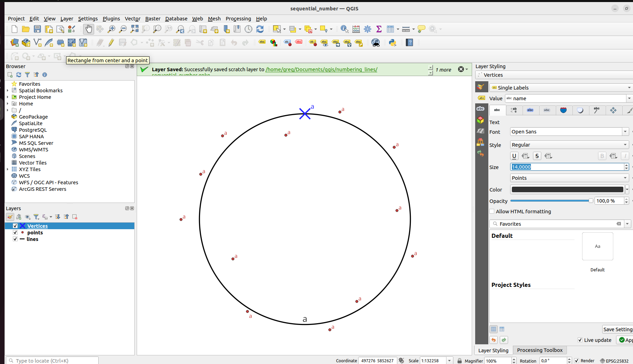Click the Default text style thumbnail
The height and width of the screenshot is (364, 633).
pos(597,246)
